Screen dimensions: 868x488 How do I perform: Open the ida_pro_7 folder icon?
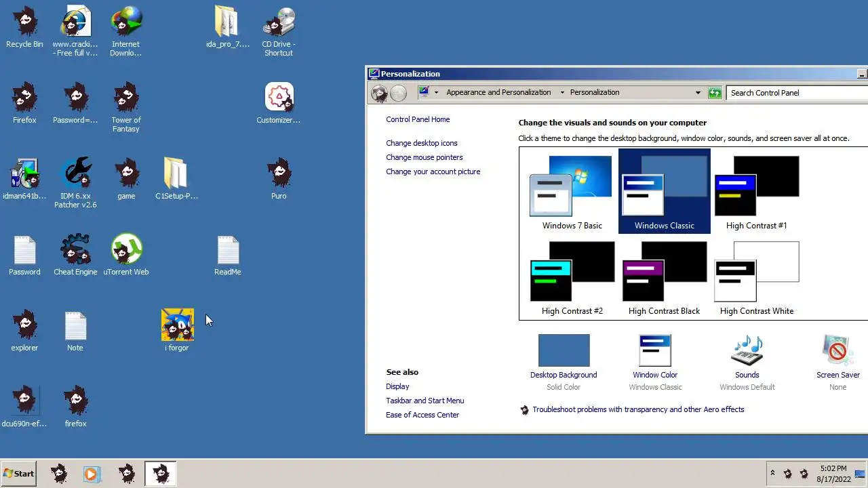pos(227,28)
